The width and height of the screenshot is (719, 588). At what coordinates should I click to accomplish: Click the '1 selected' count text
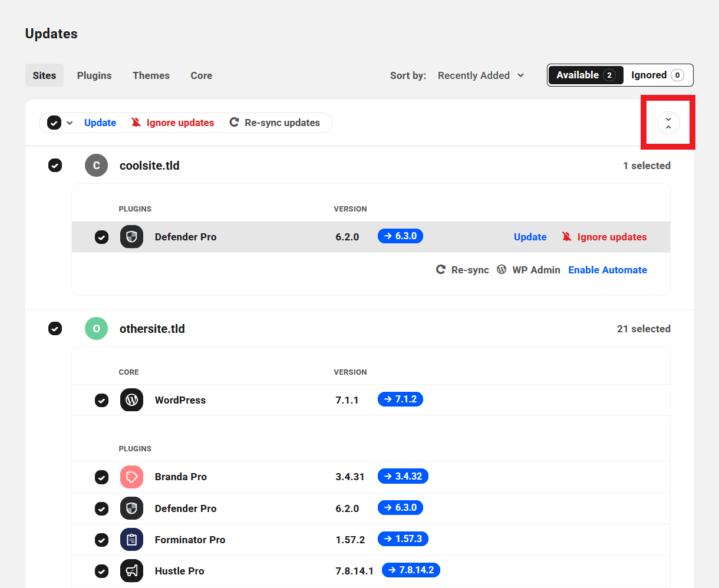pyautogui.click(x=647, y=166)
